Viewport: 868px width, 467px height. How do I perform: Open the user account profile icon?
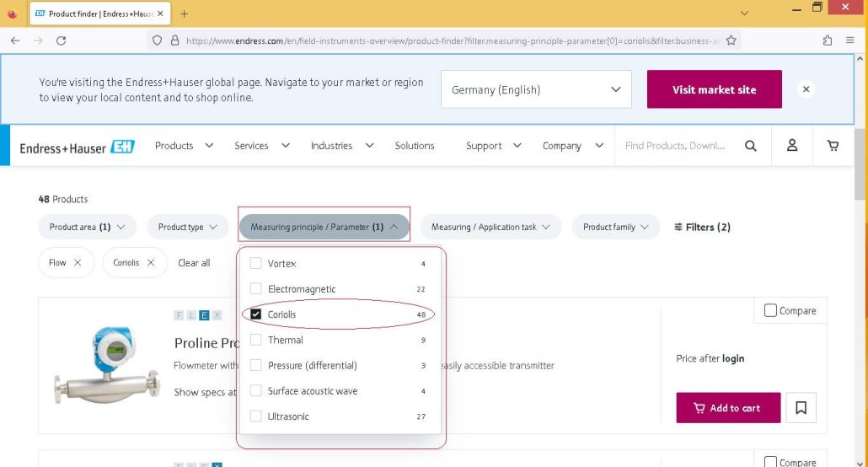point(792,145)
